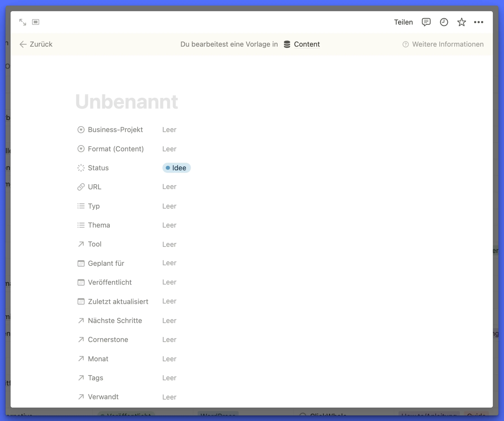Viewport: 504px width, 421px height.
Task: Click the Unbenannt title field
Action: click(x=126, y=102)
